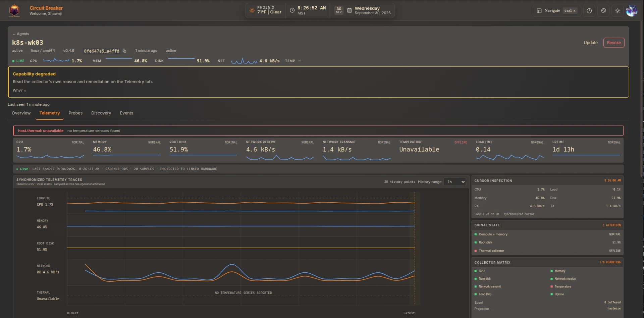Click the 'Thermal collector' signal state row
This screenshot has height=318, width=644.
tap(547, 251)
